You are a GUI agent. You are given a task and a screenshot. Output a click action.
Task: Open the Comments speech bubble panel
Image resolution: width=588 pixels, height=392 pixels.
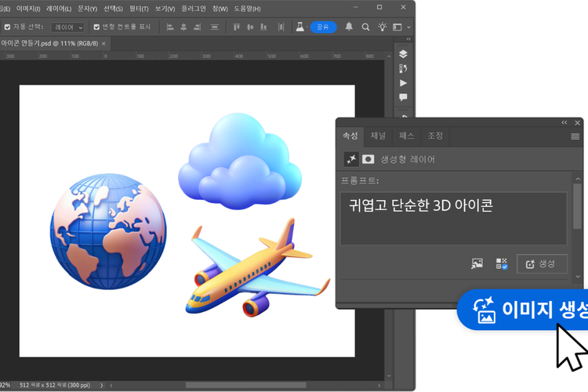(x=403, y=97)
